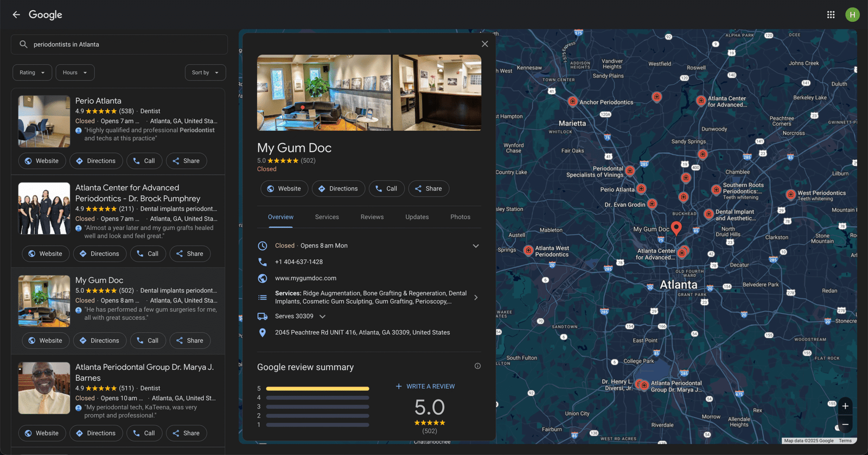
Task: Click the Atlanta West Periodontics map pin
Action: pos(528,250)
